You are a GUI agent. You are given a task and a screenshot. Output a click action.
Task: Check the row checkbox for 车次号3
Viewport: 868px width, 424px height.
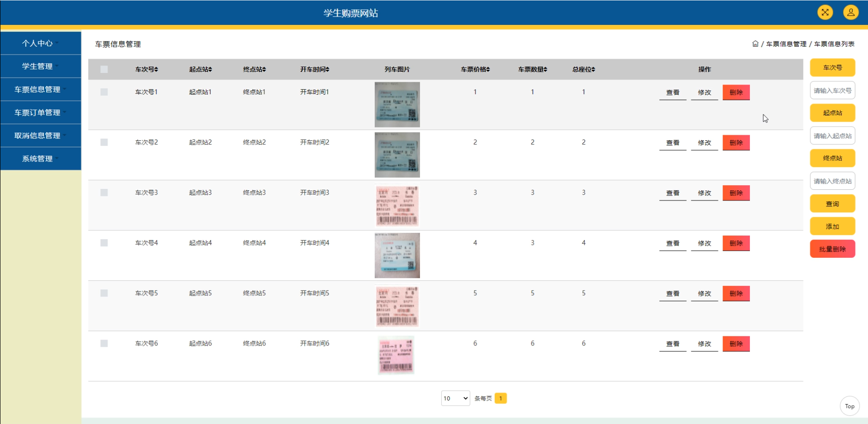pos(104,193)
